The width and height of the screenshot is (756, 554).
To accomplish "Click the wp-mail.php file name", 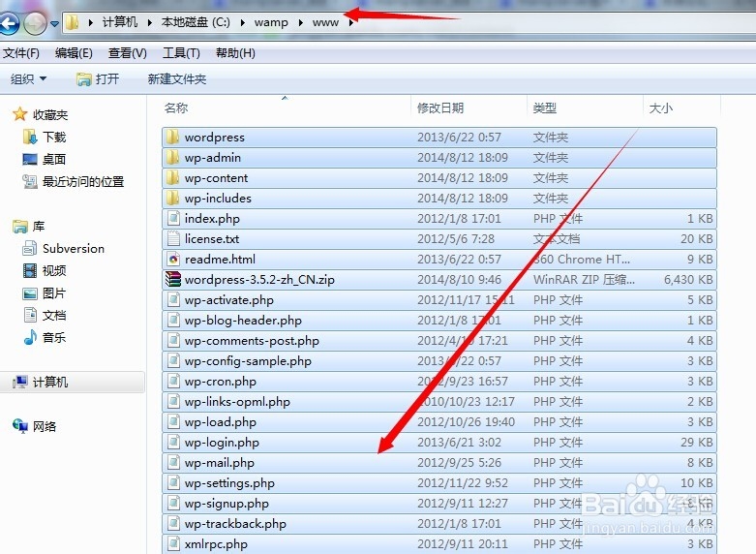I will pyautogui.click(x=220, y=463).
